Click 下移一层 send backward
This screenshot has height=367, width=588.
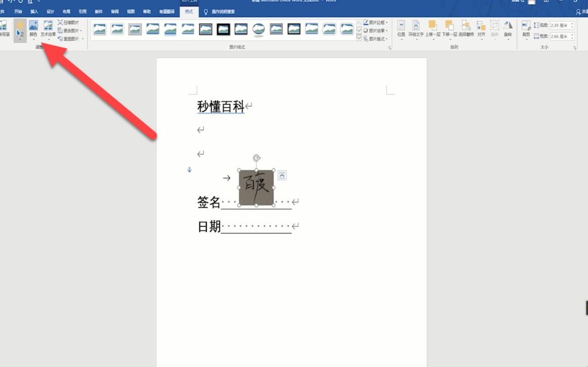449,30
